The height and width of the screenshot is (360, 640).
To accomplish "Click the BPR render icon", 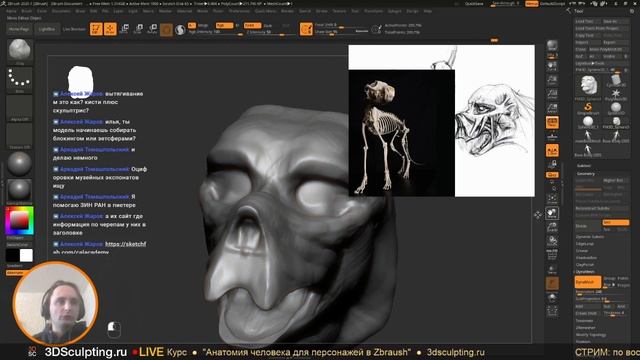I will coord(552,45).
